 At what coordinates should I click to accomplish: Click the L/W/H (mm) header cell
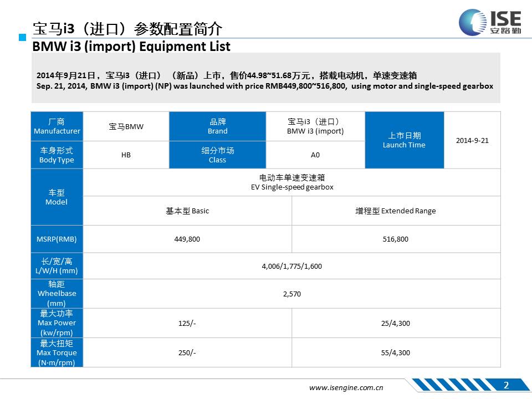pos(57,266)
